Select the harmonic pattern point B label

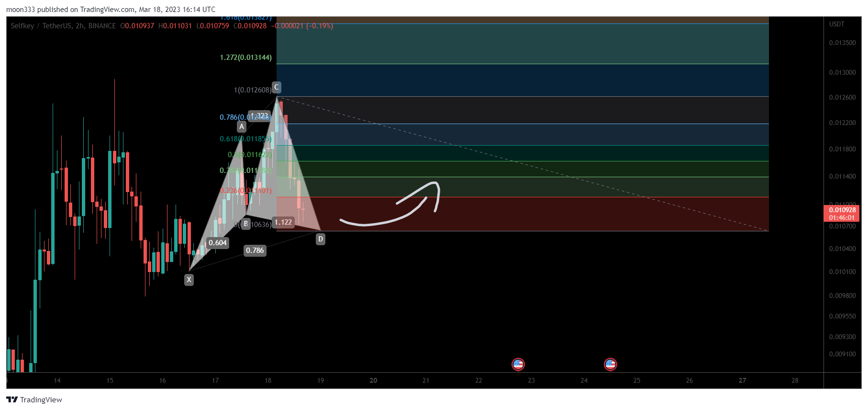click(246, 224)
